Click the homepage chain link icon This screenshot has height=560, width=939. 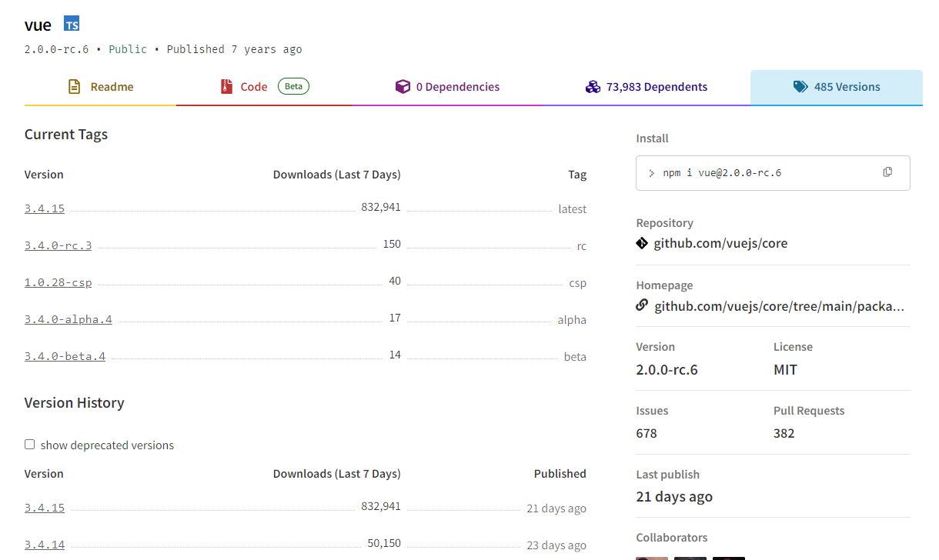click(x=642, y=305)
